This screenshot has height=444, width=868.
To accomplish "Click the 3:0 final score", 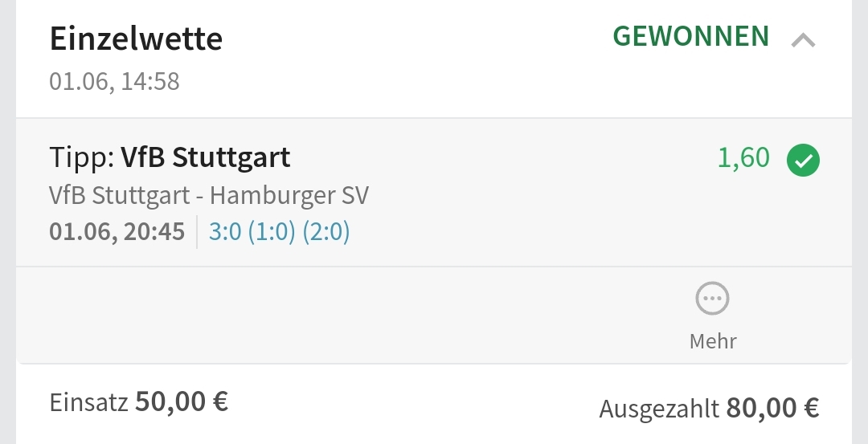I will (225, 231).
